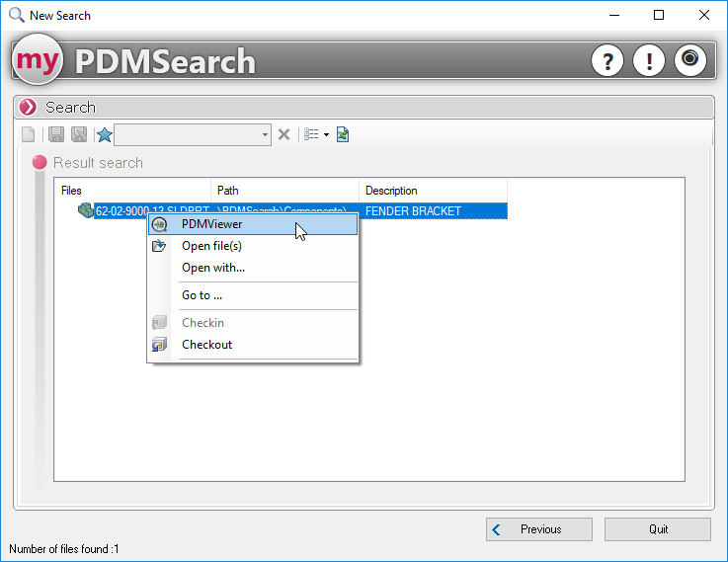
Task: Click the Path column header
Action: (284, 191)
